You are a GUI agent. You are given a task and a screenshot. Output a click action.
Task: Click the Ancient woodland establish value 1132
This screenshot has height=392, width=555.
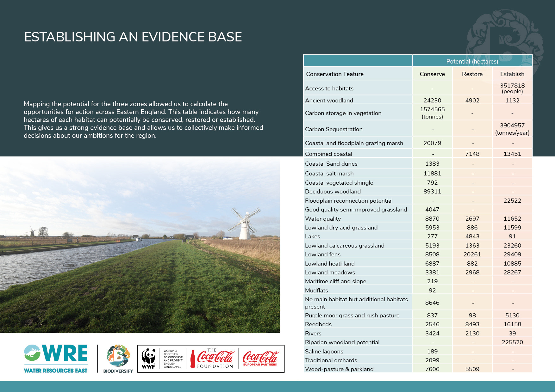[x=512, y=101]
